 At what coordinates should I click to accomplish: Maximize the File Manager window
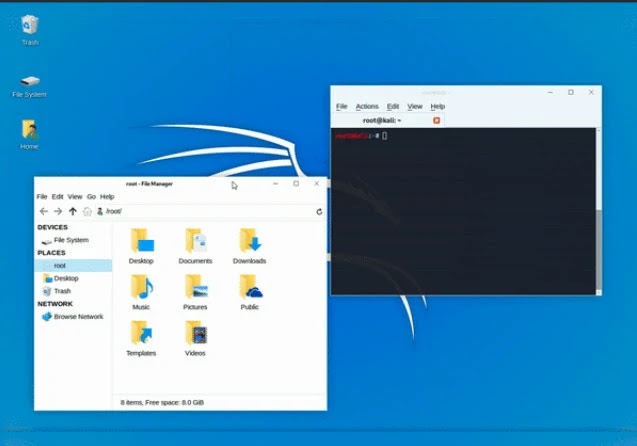(x=296, y=184)
